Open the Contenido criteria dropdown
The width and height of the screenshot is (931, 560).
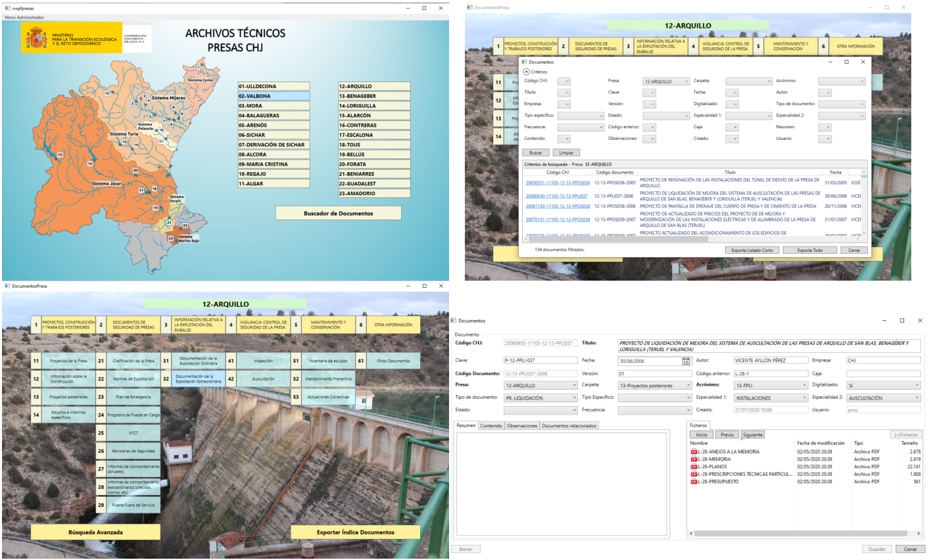point(564,139)
